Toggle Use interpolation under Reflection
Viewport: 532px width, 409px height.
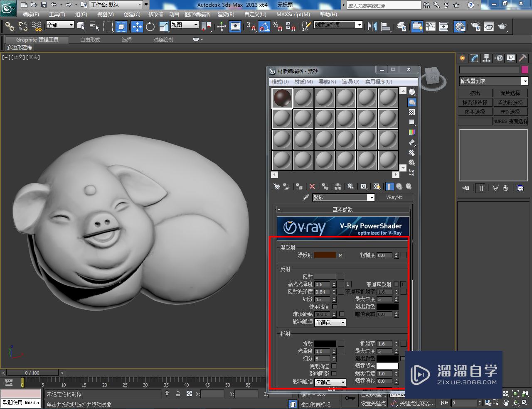[335, 307]
